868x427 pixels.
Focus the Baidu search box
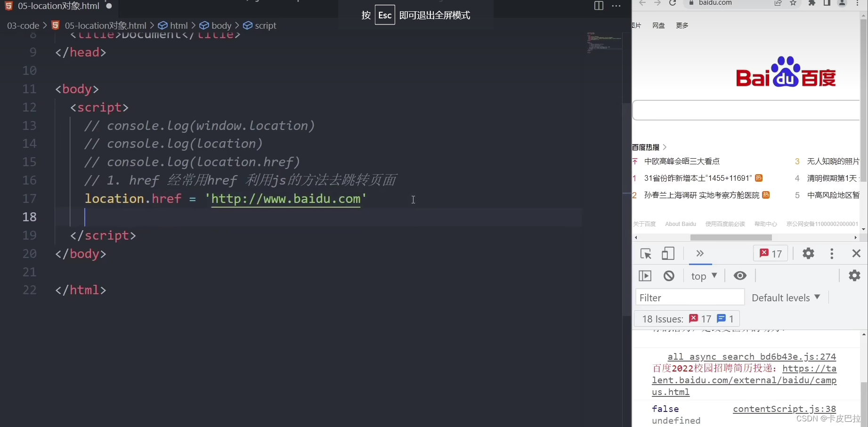click(x=746, y=110)
